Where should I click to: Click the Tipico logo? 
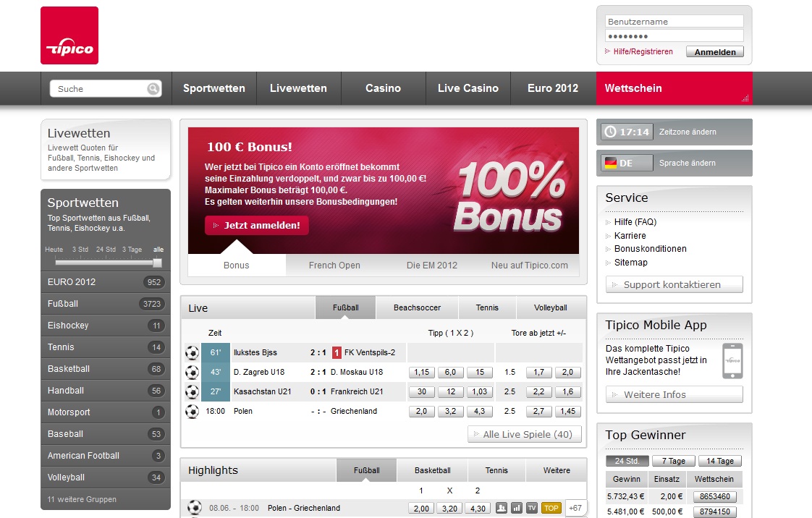(69, 35)
